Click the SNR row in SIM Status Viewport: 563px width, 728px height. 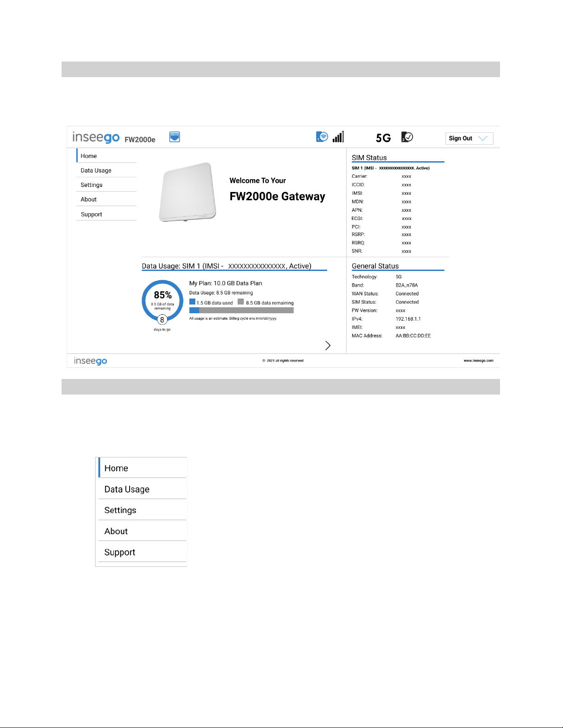coord(381,251)
